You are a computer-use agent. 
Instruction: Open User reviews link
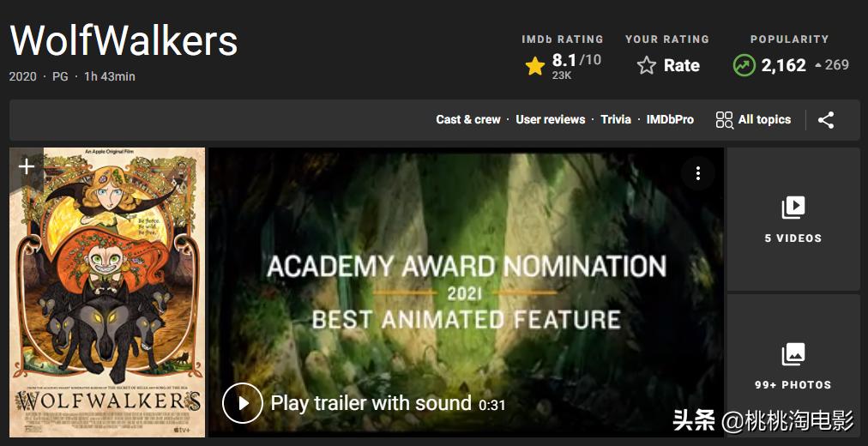point(551,119)
